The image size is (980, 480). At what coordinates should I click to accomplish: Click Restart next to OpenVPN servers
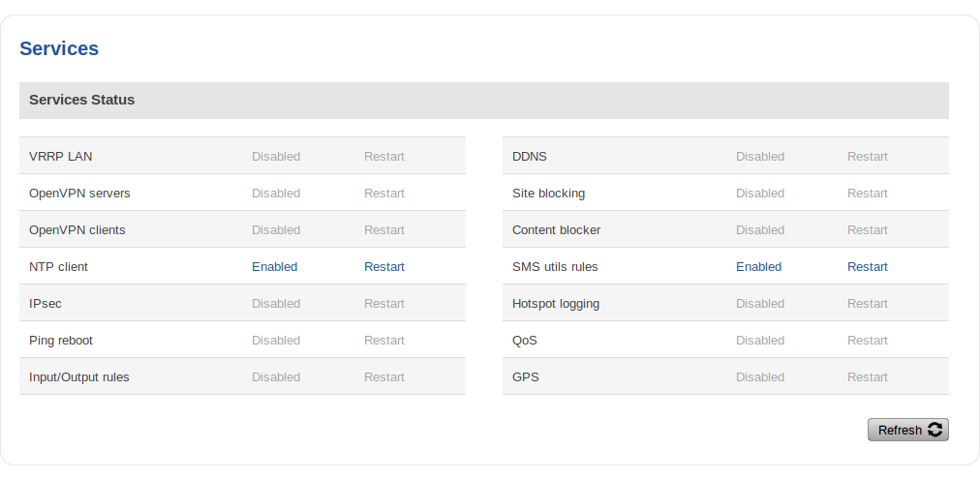384,194
